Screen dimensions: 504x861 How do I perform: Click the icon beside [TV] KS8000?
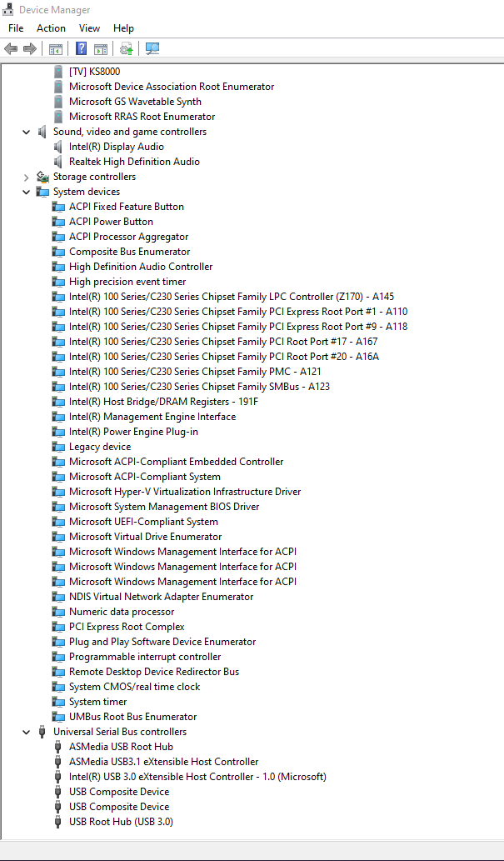click(58, 72)
